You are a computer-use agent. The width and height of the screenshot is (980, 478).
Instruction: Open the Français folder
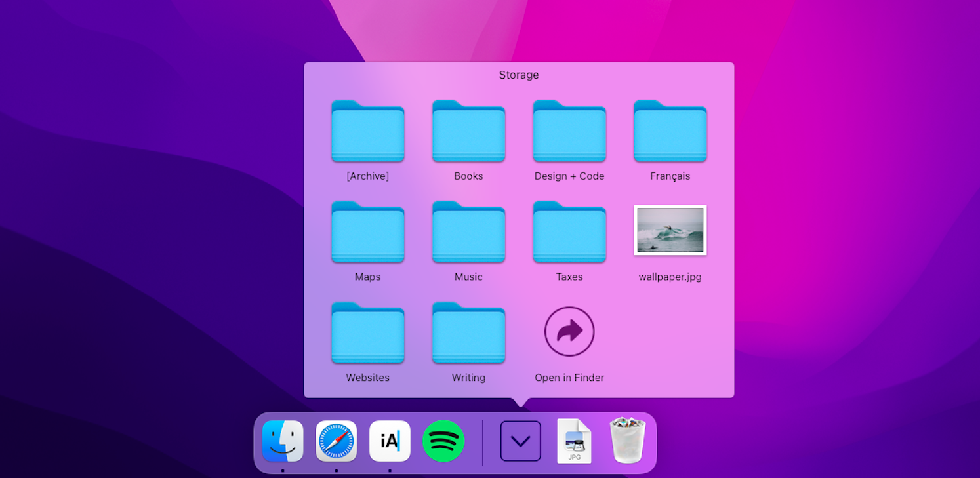click(x=670, y=132)
